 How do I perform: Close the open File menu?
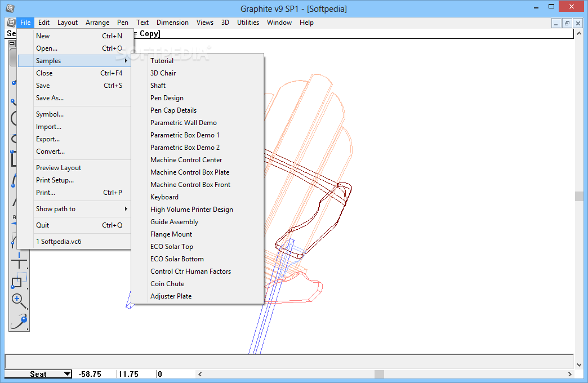click(25, 23)
